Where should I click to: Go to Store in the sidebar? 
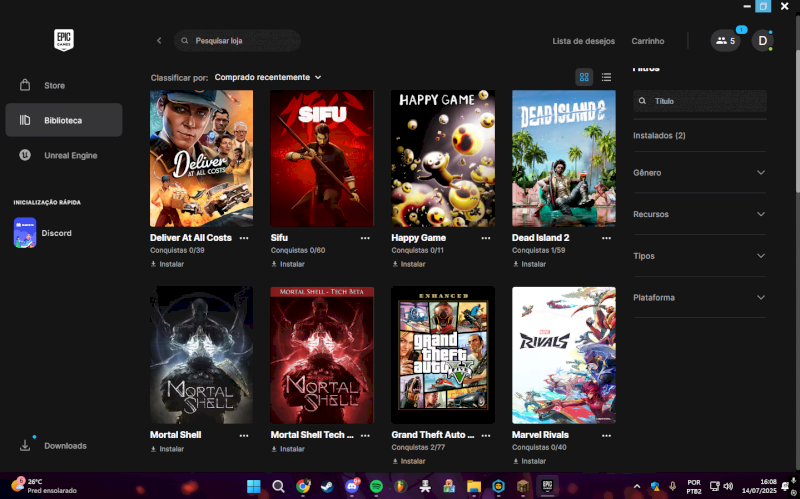pos(54,85)
